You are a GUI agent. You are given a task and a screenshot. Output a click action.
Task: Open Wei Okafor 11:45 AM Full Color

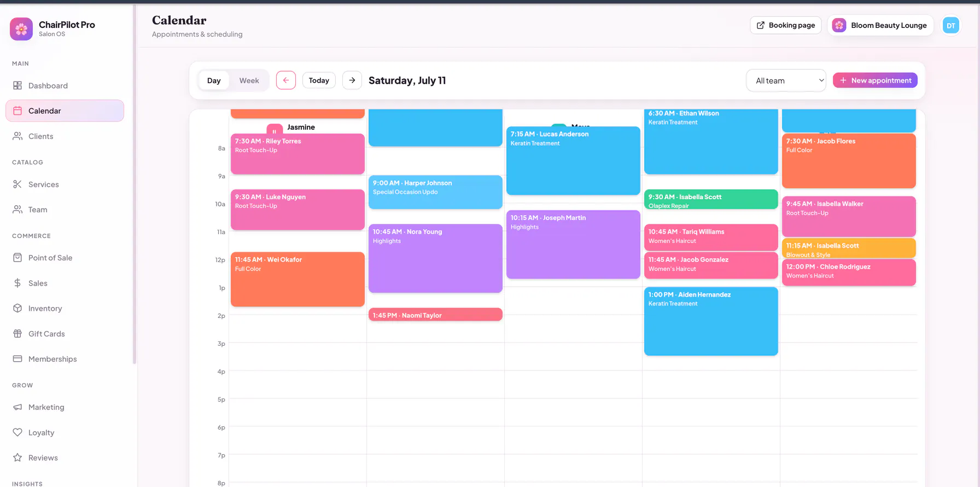pos(297,279)
